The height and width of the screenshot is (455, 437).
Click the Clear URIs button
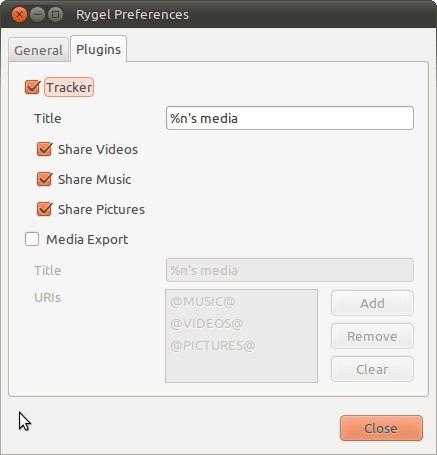click(x=372, y=369)
